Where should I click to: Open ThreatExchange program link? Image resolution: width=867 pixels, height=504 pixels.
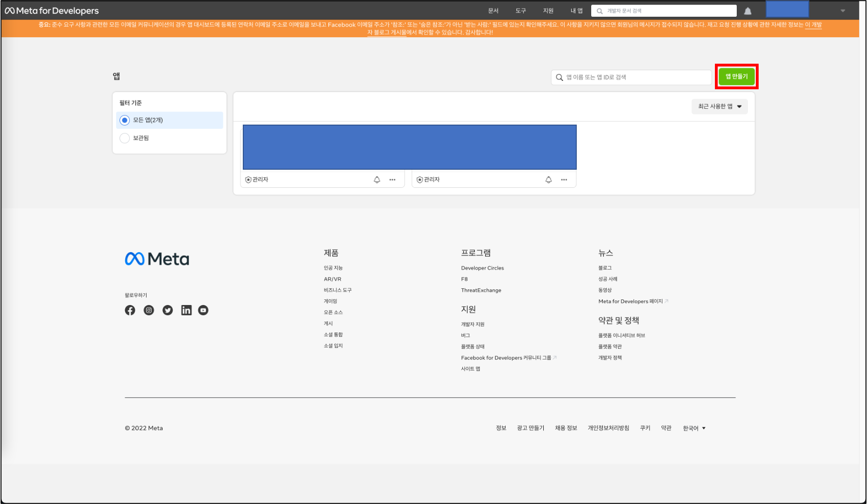(x=481, y=290)
